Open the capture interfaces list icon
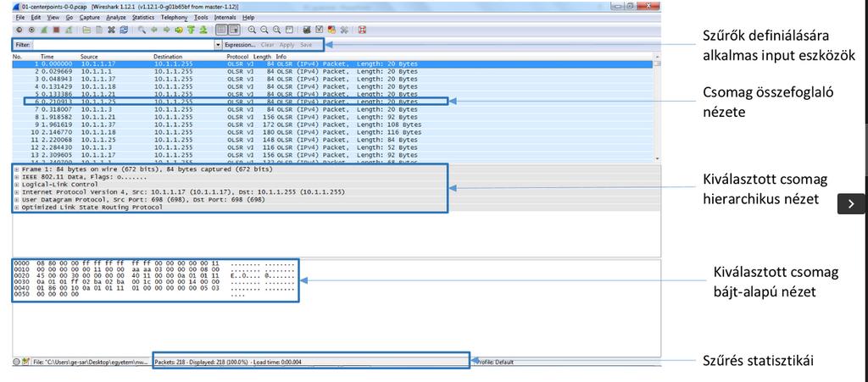 19,30
